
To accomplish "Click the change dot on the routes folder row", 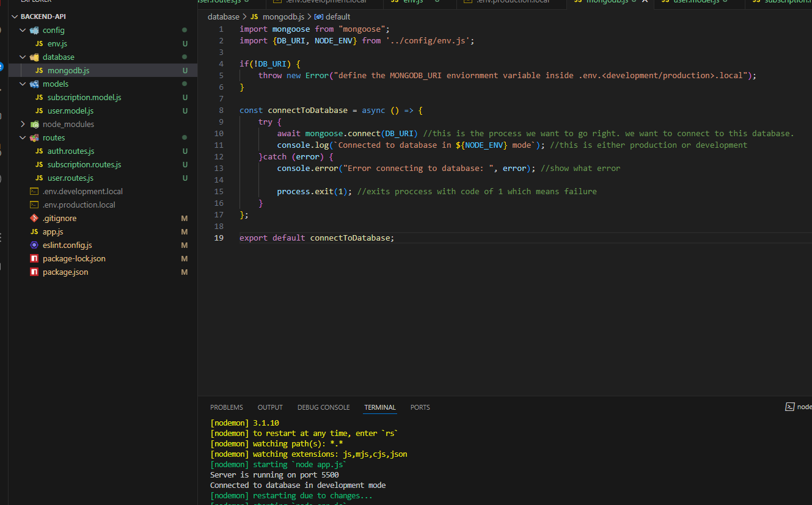I will pyautogui.click(x=185, y=137).
